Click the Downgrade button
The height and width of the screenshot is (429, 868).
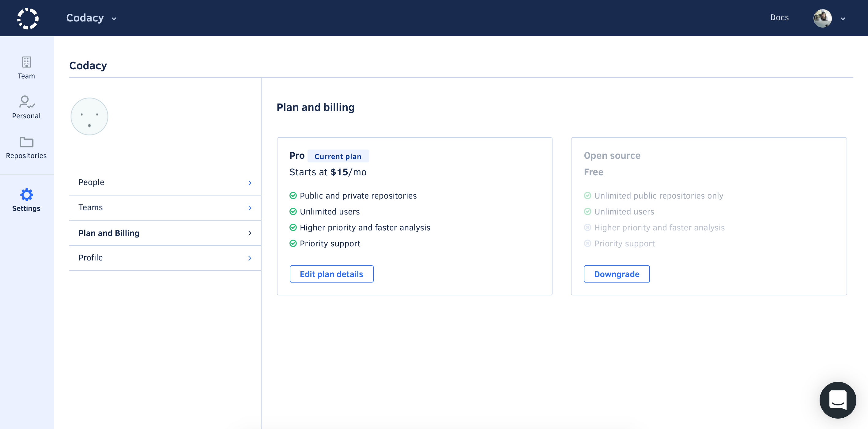(616, 274)
